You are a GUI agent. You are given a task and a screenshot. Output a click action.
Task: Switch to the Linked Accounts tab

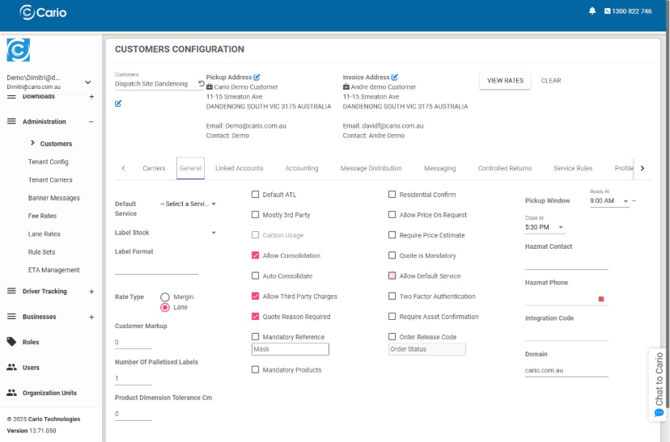click(239, 169)
